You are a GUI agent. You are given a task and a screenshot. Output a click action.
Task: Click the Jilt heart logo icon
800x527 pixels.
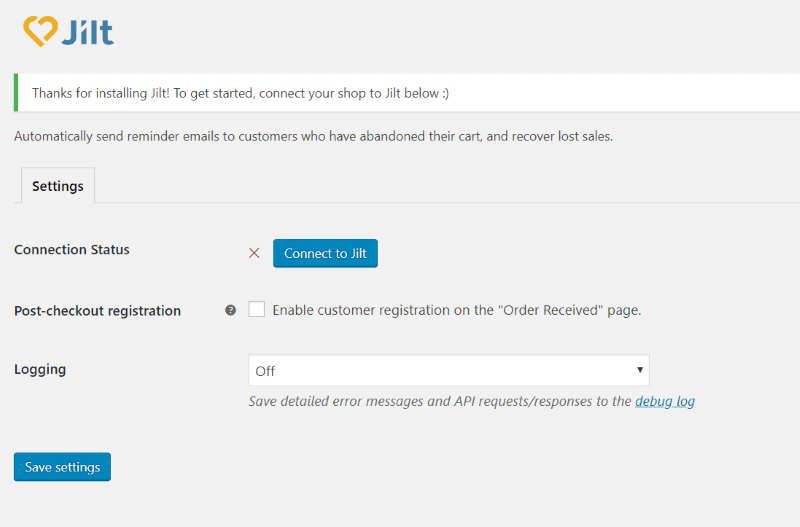pyautogui.click(x=41, y=31)
